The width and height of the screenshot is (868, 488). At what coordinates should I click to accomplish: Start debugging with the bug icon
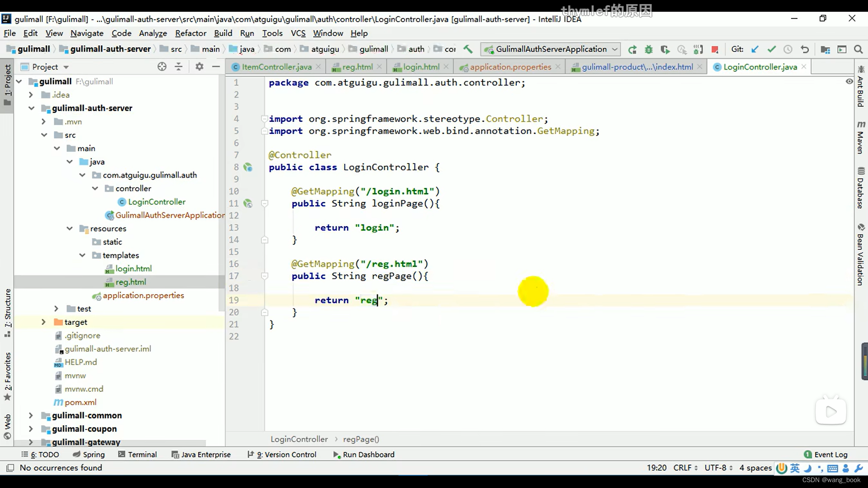649,49
